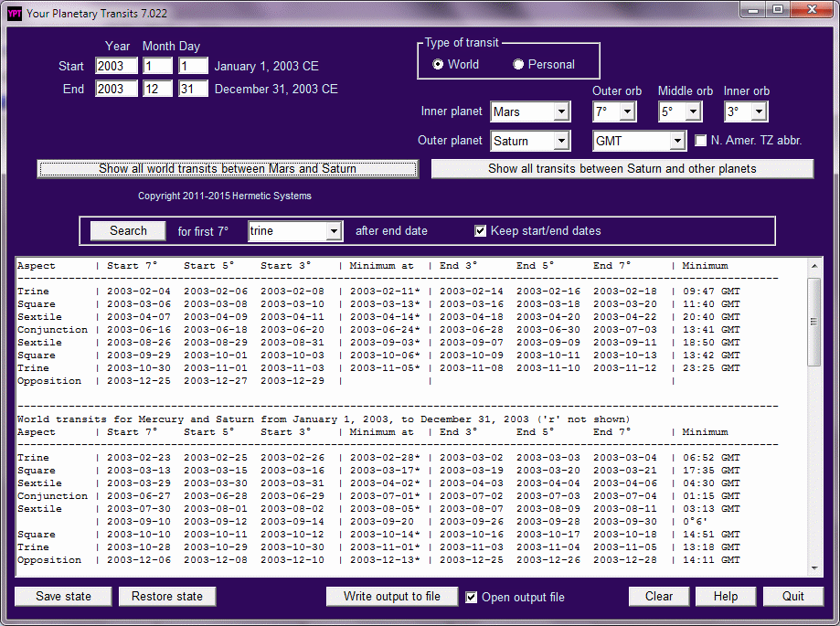The height and width of the screenshot is (626, 840).
Task: Open the Help button
Action: point(726,597)
